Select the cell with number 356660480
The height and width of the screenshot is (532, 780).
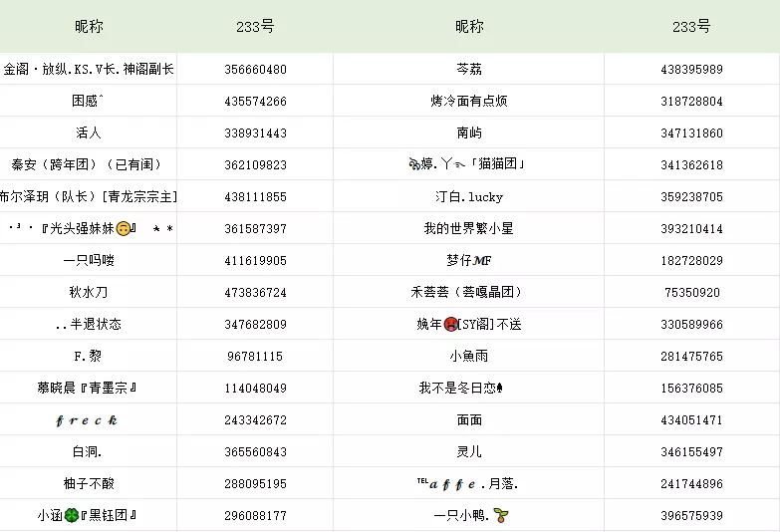click(255, 70)
